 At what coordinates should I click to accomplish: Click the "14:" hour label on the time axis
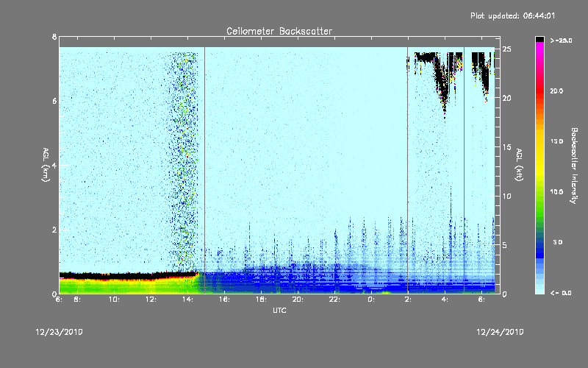[x=187, y=300]
